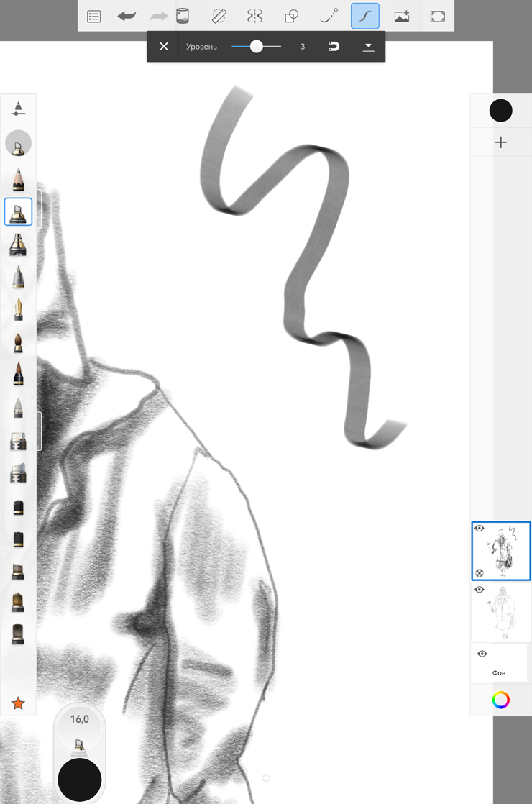Add a new layer with plus button
The image size is (532, 804).
pos(501,142)
